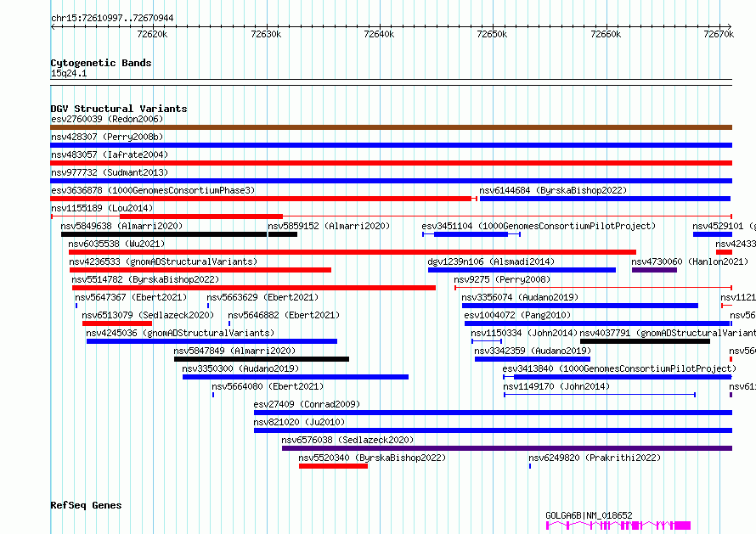This screenshot has height=534, width=756.
Task: Click the chr15:72610997..72670944 coordinate label
Action: point(112,18)
